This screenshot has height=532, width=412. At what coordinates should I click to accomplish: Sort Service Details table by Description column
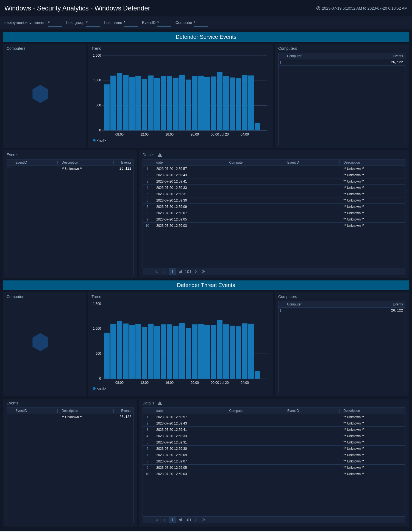click(x=352, y=162)
